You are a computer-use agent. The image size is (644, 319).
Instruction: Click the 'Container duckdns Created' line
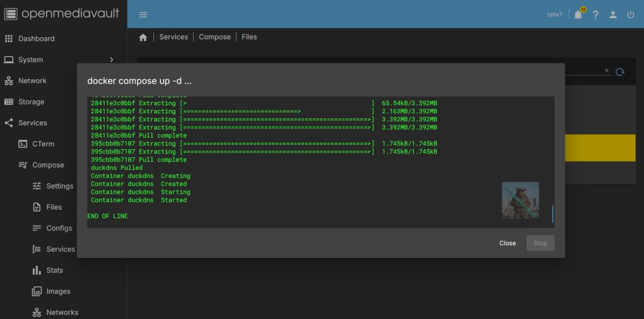click(x=139, y=184)
